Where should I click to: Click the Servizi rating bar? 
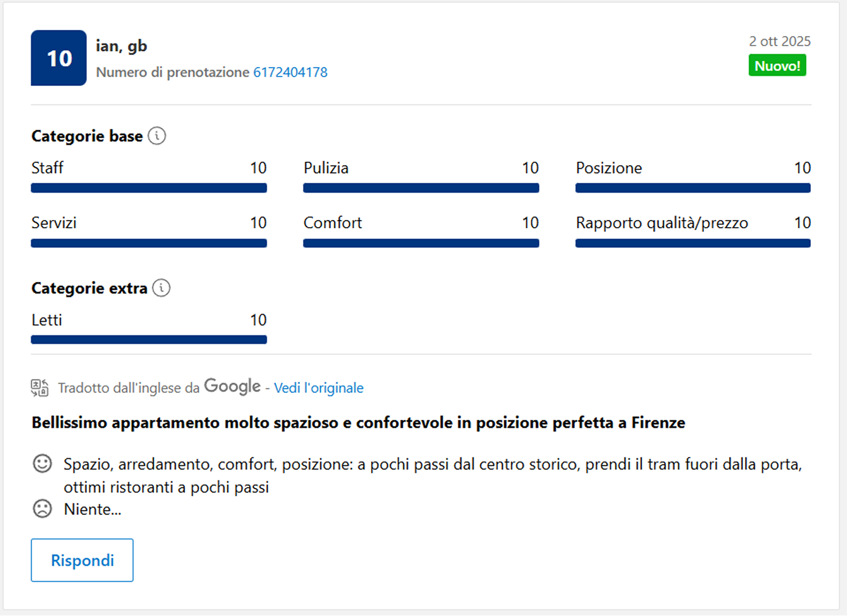pos(149,243)
